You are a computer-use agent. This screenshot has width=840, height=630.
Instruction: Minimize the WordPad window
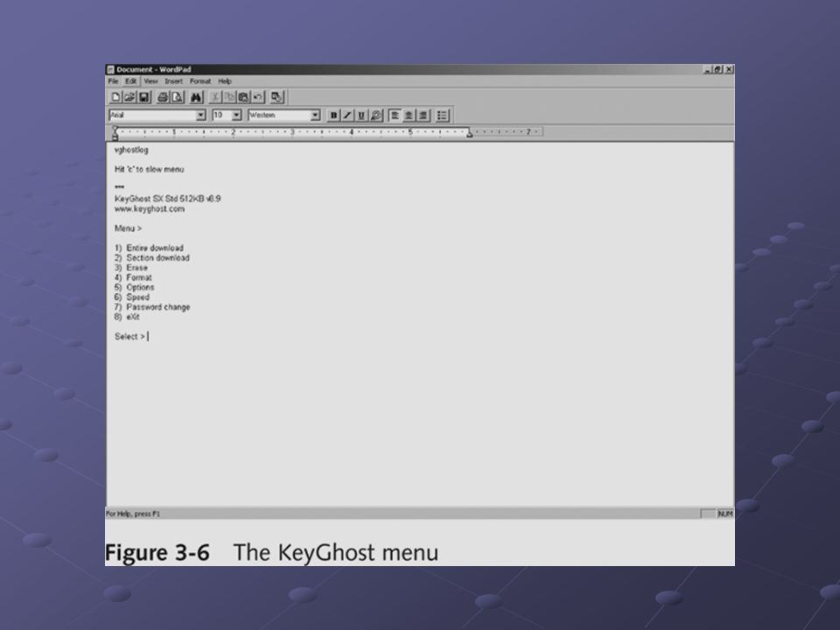708,70
